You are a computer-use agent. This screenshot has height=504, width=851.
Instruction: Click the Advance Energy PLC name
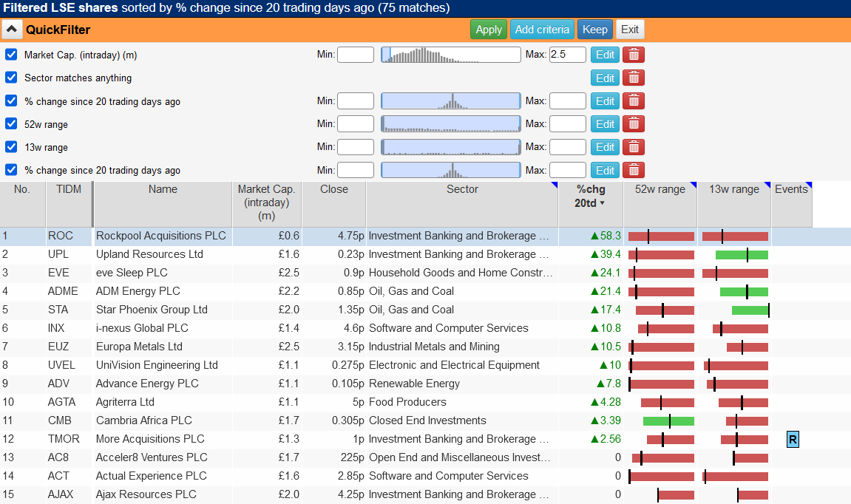pyautogui.click(x=147, y=384)
